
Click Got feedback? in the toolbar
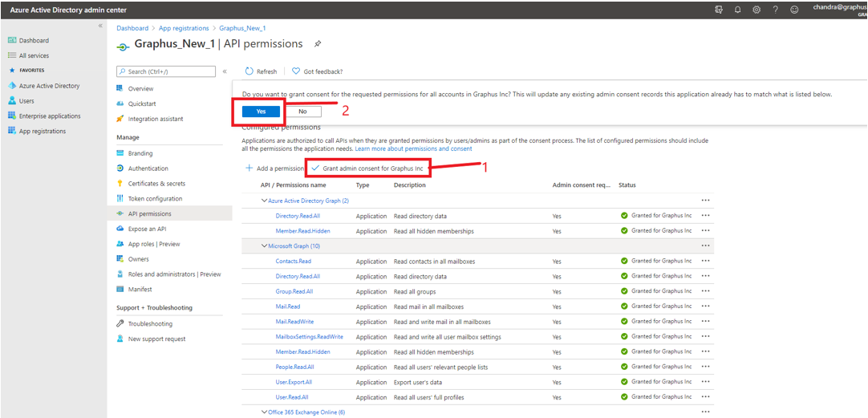[x=317, y=71]
